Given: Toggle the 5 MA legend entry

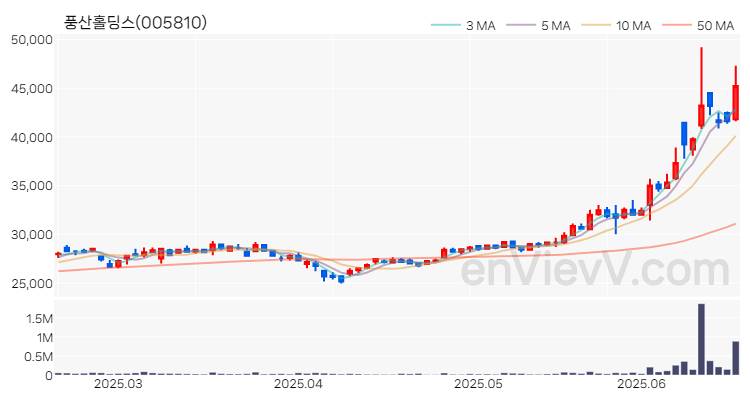Looking at the screenshot, I should [539, 25].
